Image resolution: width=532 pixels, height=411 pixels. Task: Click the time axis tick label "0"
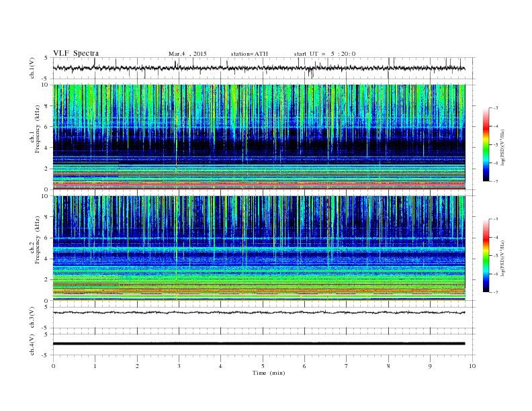coord(53,366)
